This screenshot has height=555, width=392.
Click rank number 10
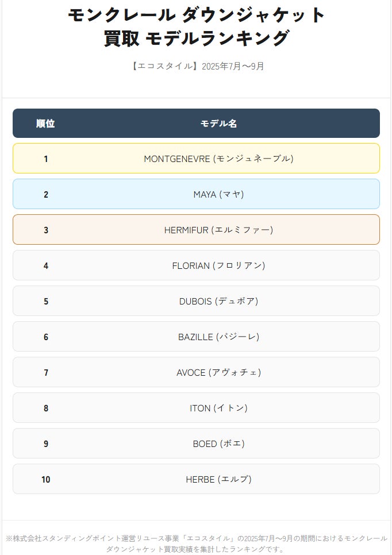coord(45,480)
